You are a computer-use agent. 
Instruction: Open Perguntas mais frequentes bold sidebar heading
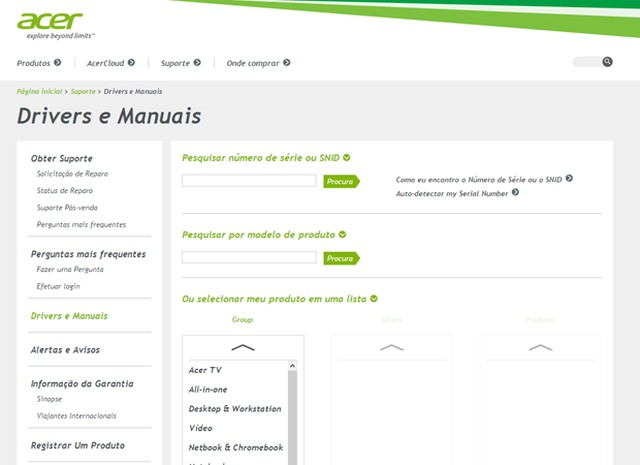(x=88, y=254)
